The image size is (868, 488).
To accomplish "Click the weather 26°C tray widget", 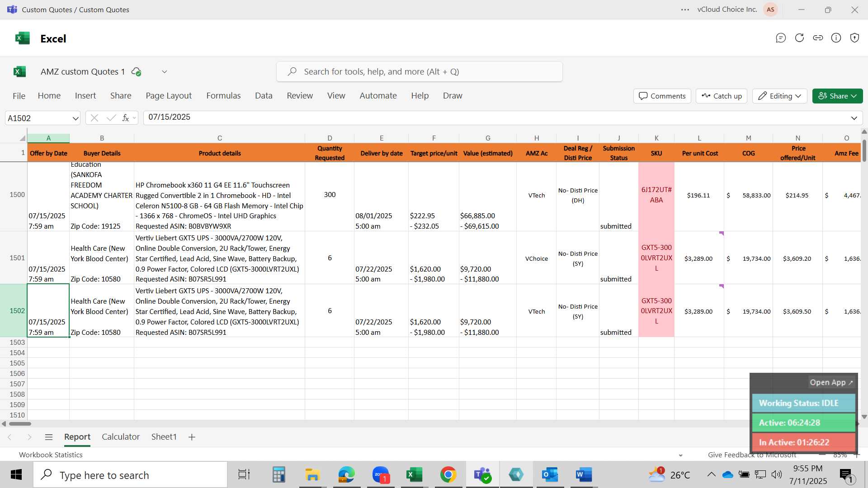I will click(670, 475).
